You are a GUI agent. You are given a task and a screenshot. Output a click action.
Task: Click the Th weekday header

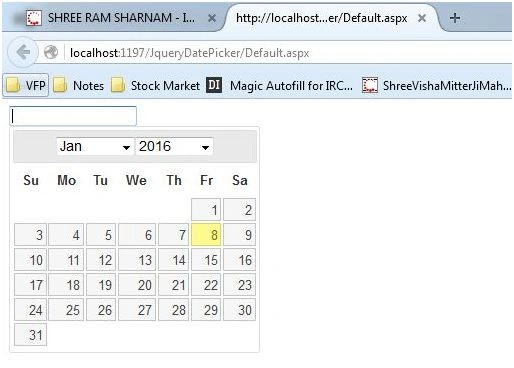point(174,180)
